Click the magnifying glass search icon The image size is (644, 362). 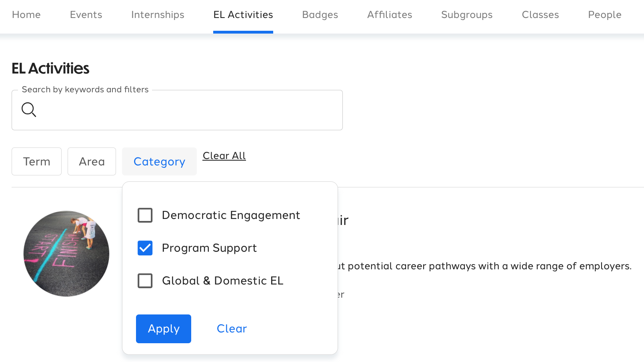[29, 109]
